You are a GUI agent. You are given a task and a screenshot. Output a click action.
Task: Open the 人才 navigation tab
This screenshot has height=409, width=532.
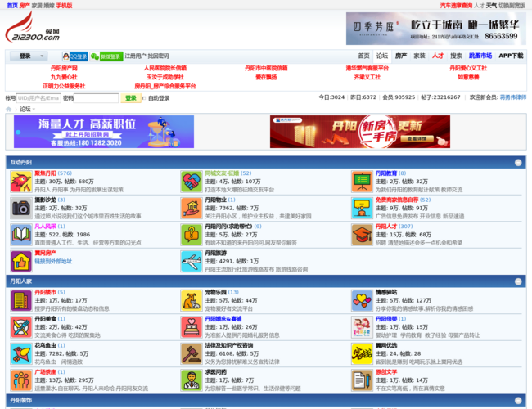click(438, 56)
